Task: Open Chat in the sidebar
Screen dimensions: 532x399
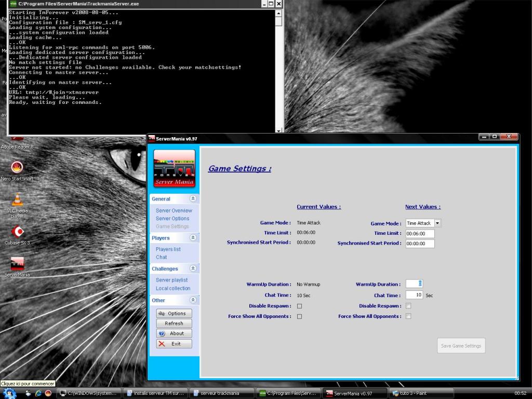Action: coord(161,257)
